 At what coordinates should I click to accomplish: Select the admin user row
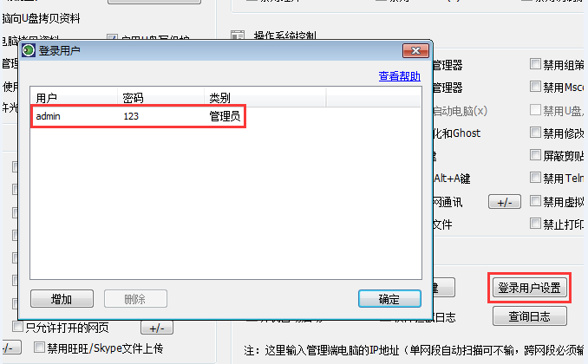click(138, 116)
